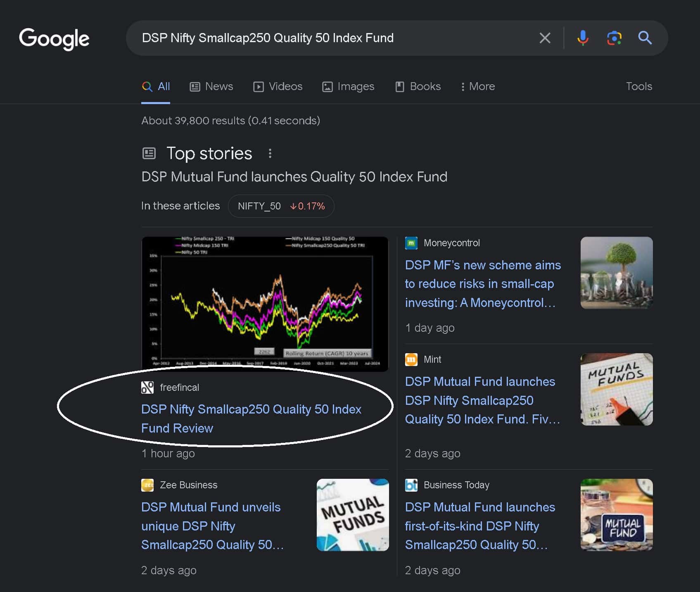Click the '1 hour ago' timestamp
The height and width of the screenshot is (592, 700).
[168, 454]
